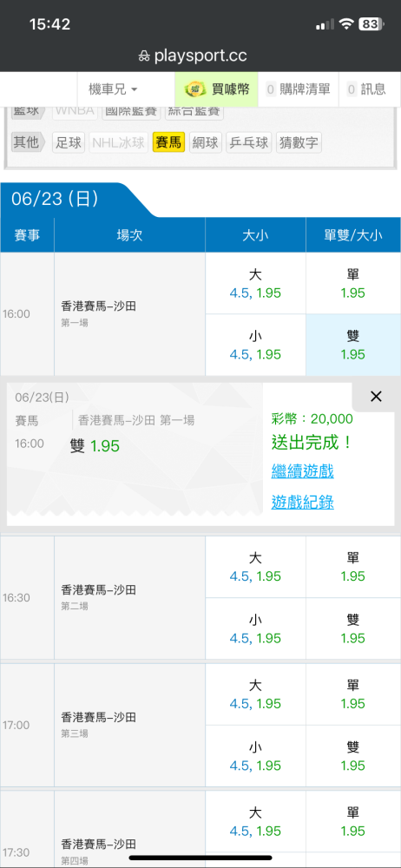Open the 購牌清單 purchase list
This screenshot has width=401, height=868.
point(298,89)
